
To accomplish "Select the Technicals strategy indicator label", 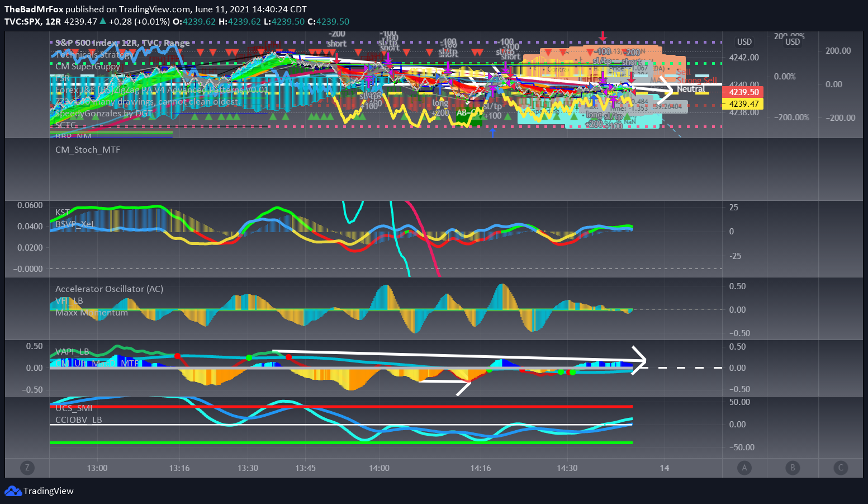I will click(94, 54).
